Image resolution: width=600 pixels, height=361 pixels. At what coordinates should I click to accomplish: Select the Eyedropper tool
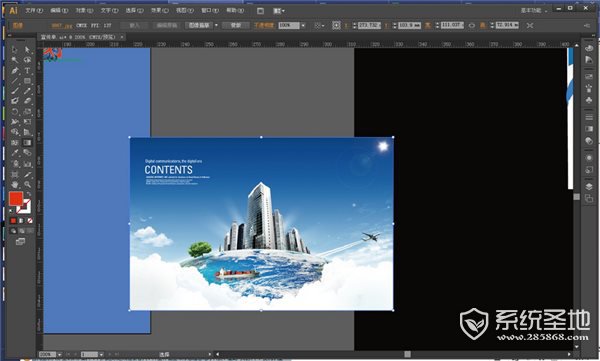click(15, 153)
